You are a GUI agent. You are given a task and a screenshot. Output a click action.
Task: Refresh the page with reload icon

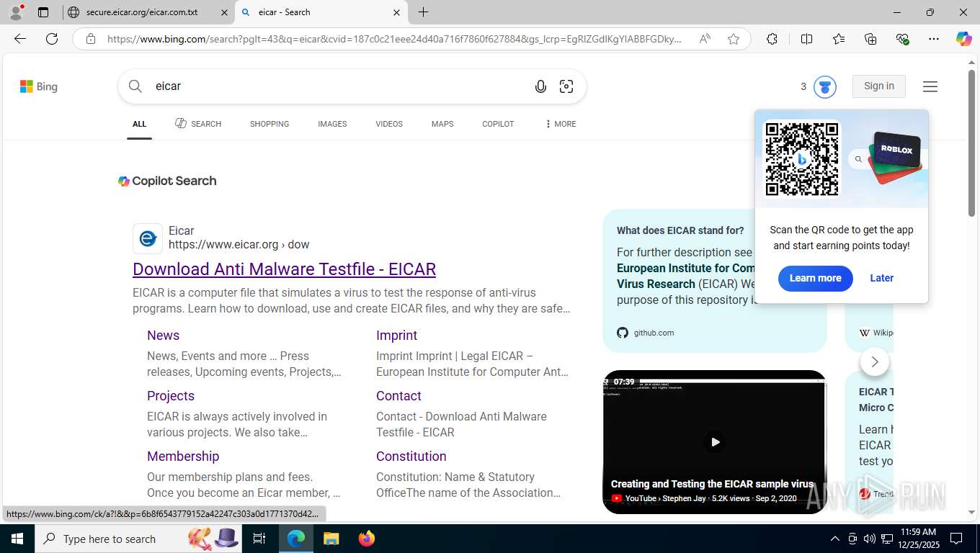pos(52,39)
